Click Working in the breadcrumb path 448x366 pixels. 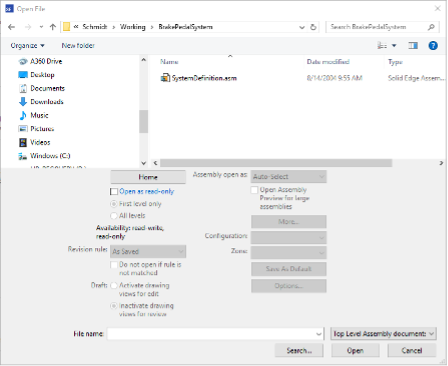(x=133, y=27)
